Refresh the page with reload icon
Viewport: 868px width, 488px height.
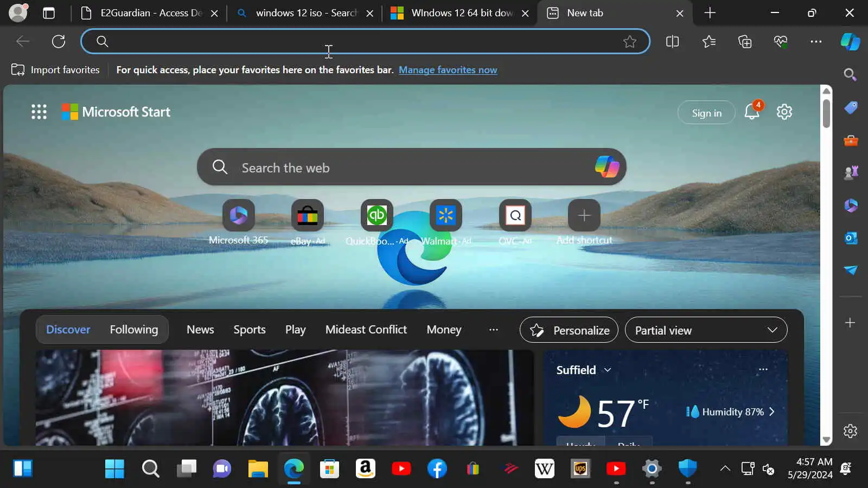(59, 41)
